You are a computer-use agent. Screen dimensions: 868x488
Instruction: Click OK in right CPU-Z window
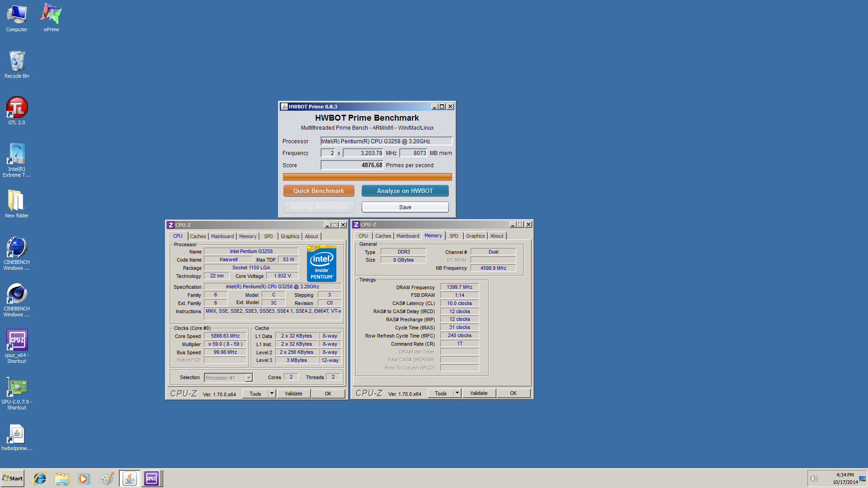[x=514, y=393]
